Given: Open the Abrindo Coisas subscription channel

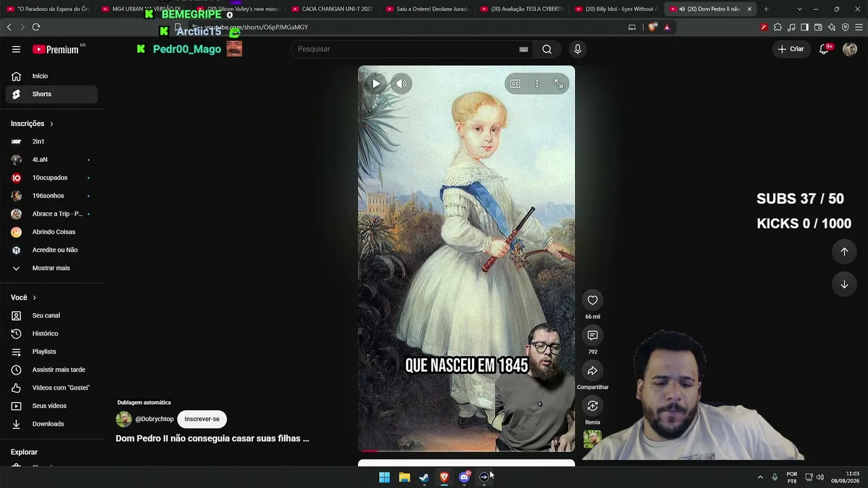Looking at the screenshot, I should 52,232.
